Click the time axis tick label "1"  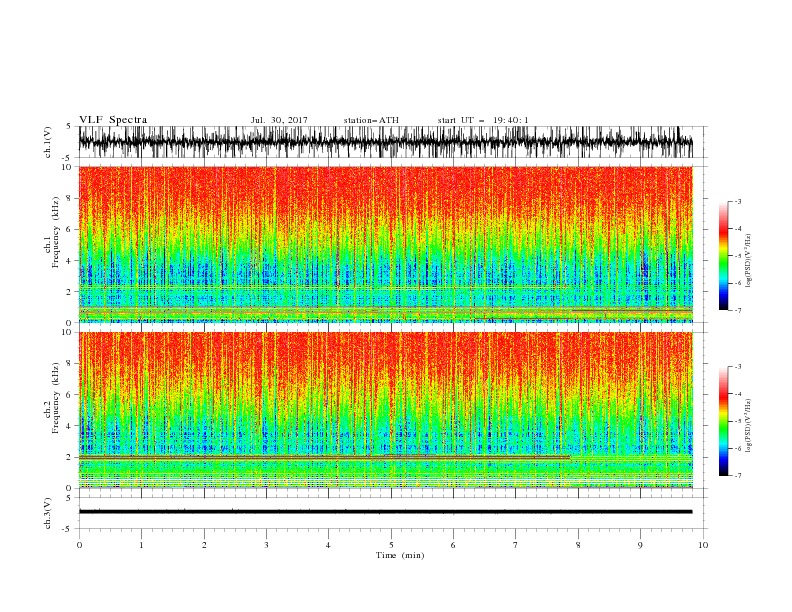(x=141, y=545)
